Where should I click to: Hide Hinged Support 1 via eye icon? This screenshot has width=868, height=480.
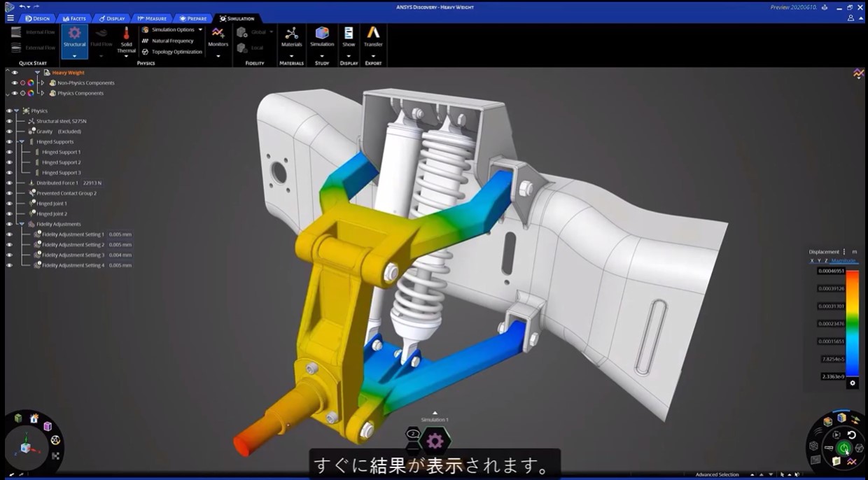[x=9, y=152]
